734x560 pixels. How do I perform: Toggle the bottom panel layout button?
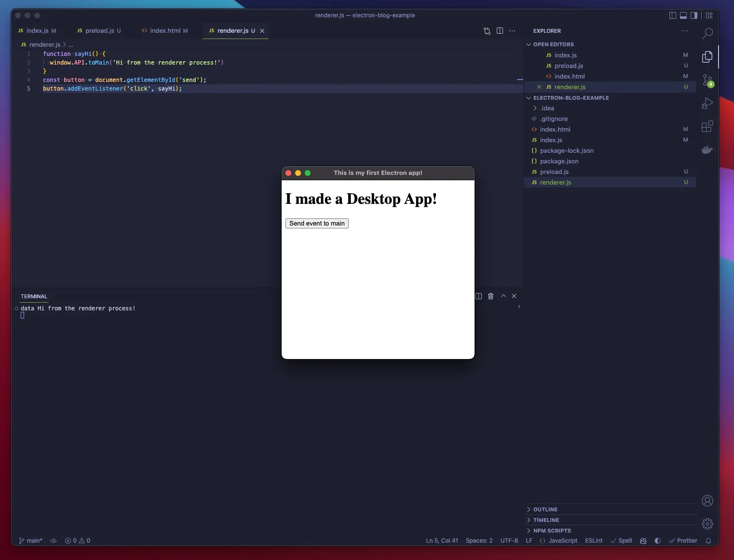[683, 15]
